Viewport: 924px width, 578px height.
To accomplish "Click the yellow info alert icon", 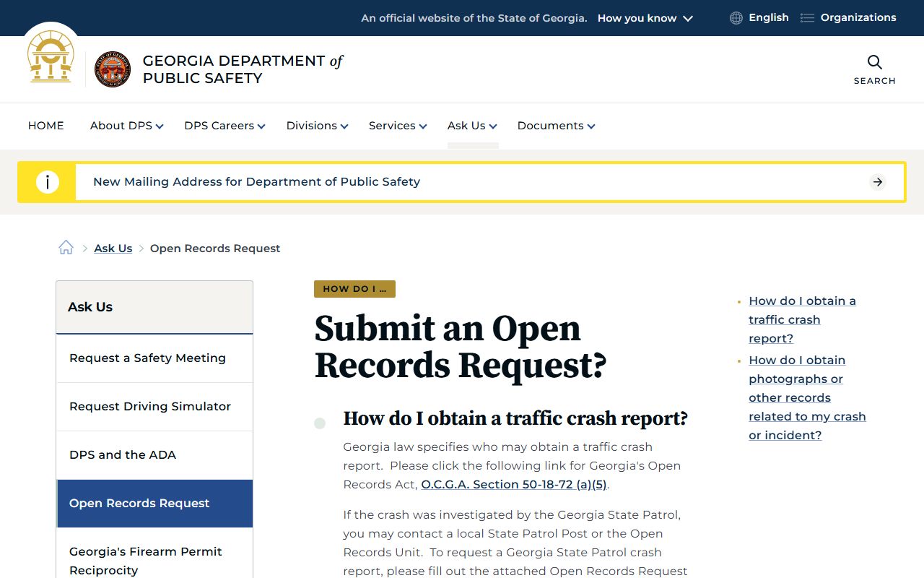I will [48, 182].
